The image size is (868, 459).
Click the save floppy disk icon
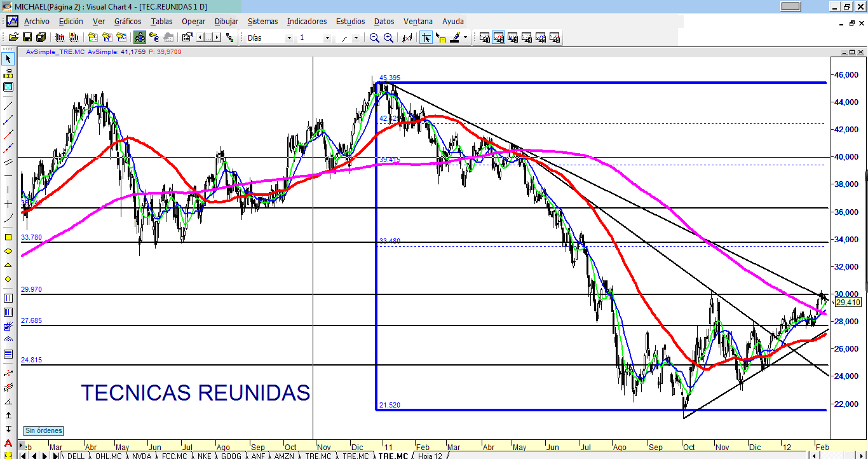(27, 38)
